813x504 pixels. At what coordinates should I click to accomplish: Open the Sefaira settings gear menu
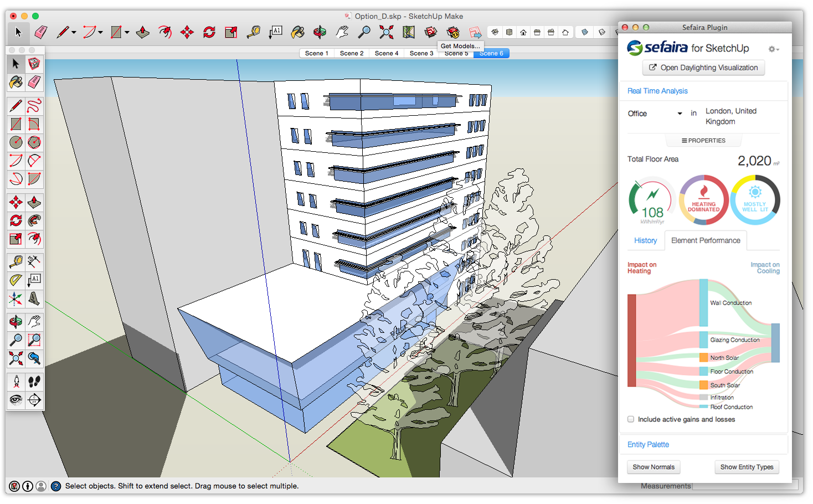772,49
